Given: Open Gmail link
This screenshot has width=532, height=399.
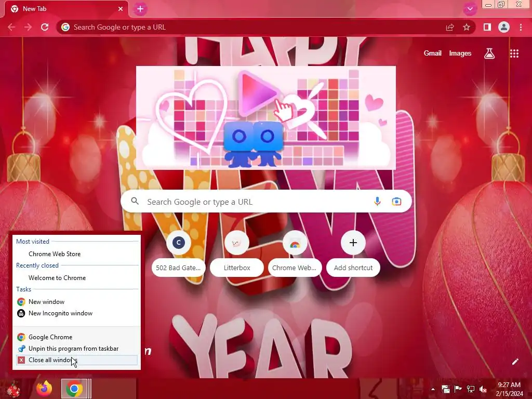Looking at the screenshot, I should click(432, 54).
